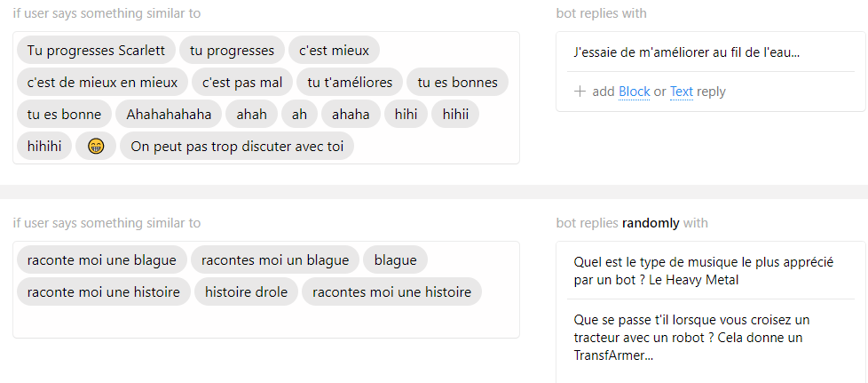Choose the "histoire drole" phrase chip

247,291
